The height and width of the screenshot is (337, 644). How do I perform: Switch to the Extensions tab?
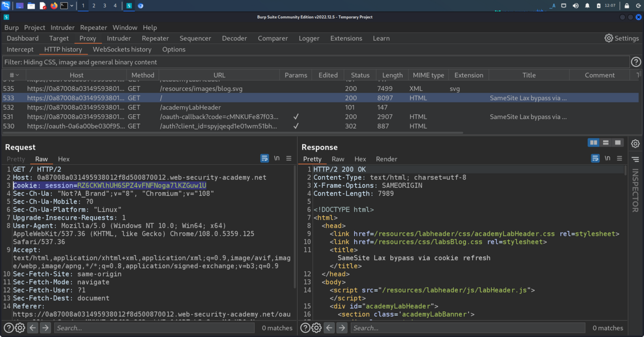[x=346, y=38]
